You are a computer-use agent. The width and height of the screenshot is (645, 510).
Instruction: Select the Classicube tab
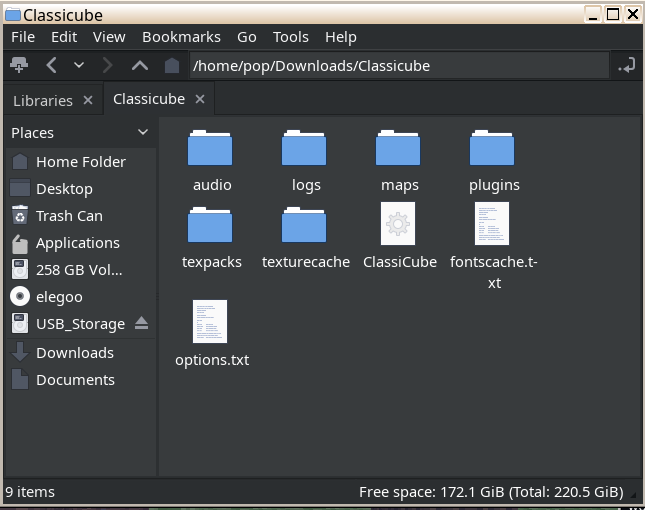pos(149,99)
